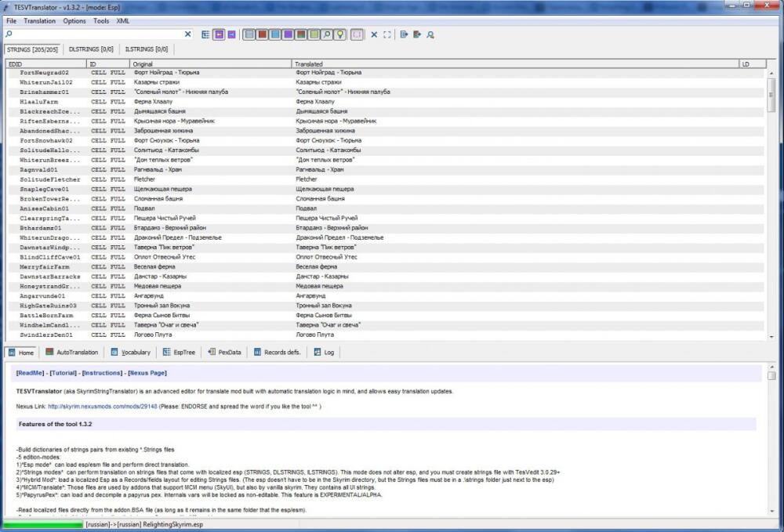This screenshot has width=784, height=532.
Task: Sort by the EDID column header
Action: (46, 64)
